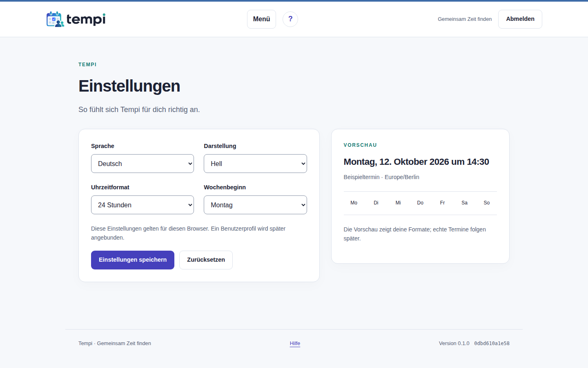Click the tempi wordmark text in header
The height and width of the screenshot is (368, 588).
coord(86,19)
